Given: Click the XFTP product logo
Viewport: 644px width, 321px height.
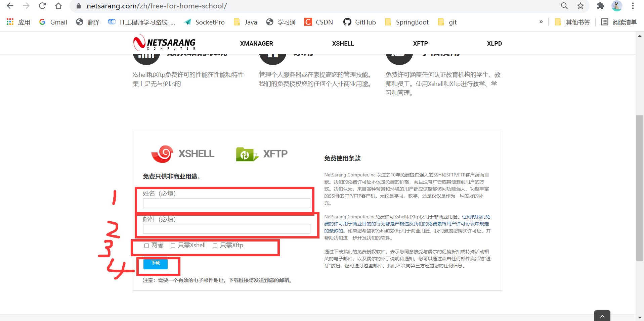Looking at the screenshot, I should tap(261, 154).
